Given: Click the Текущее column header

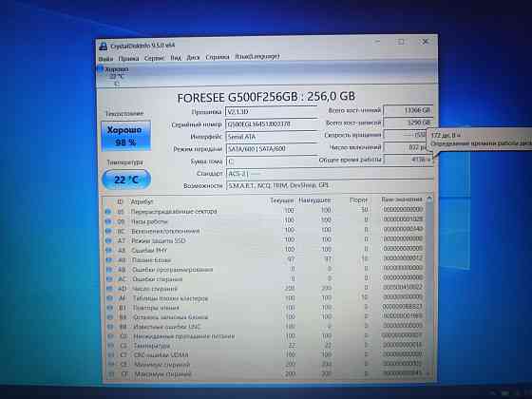Looking at the screenshot, I should (x=281, y=200).
